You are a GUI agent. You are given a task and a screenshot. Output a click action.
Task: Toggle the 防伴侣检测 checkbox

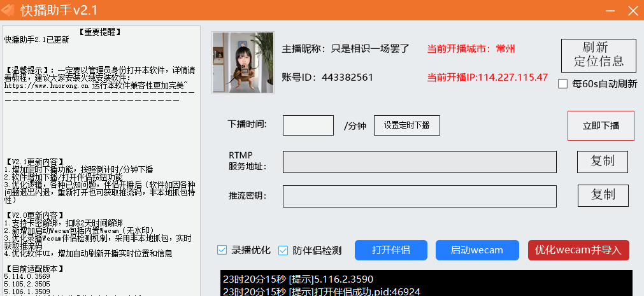[x=283, y=250]
